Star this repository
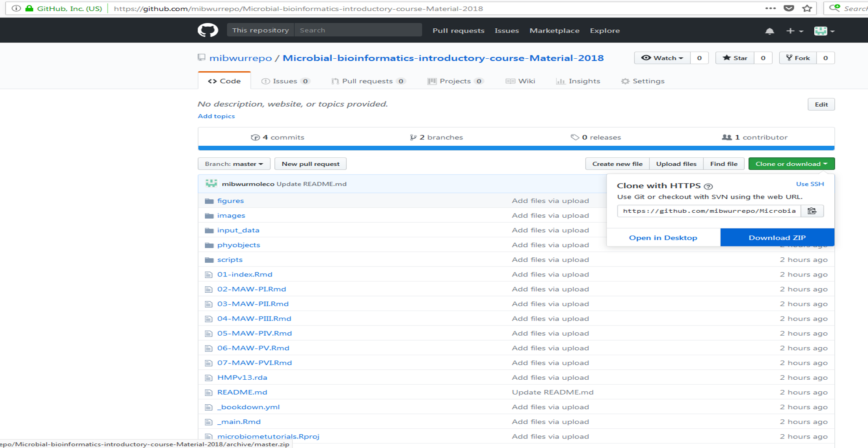Viewport: 868px width, 448px height. click(735, 58)
